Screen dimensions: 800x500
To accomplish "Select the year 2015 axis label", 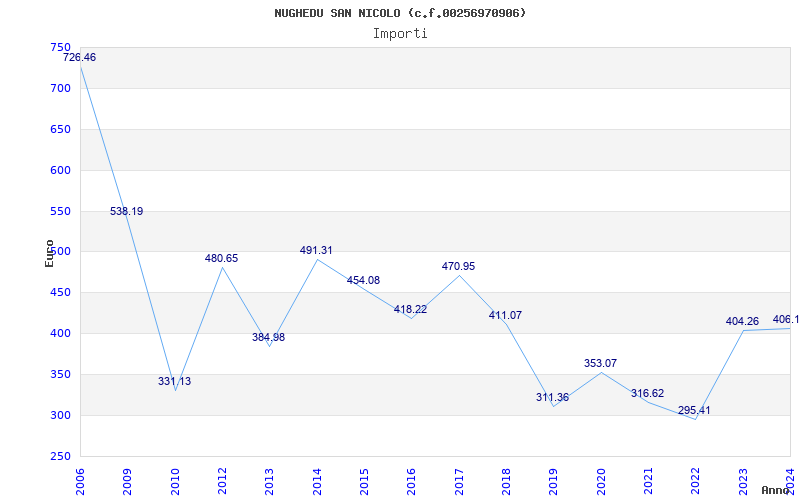I will pos(364,482).
